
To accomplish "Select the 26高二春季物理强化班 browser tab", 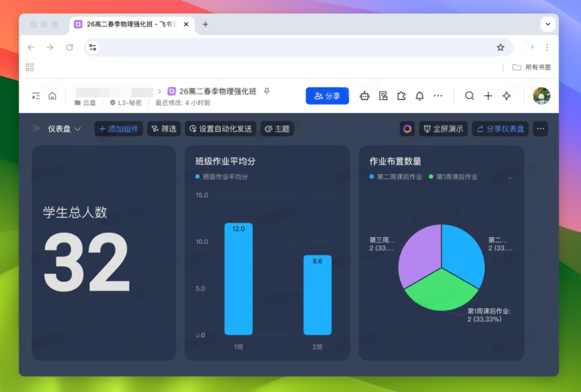I will [132, 24].
